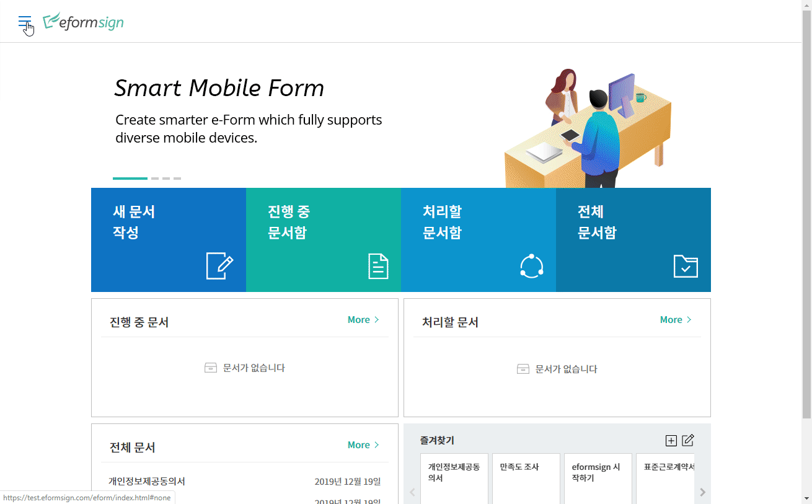Open 만족도 조사 favorite card
812x504 pixels.
click(526, 479)
